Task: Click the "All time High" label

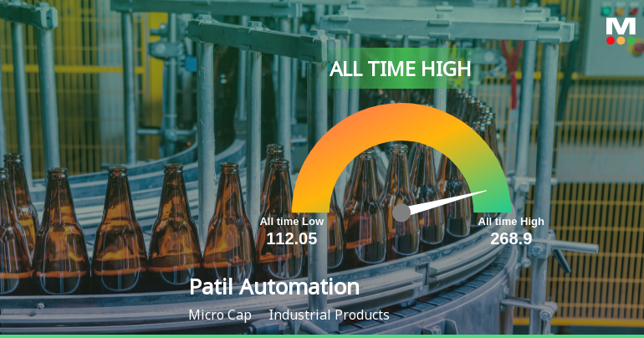Action: [511, 222]
